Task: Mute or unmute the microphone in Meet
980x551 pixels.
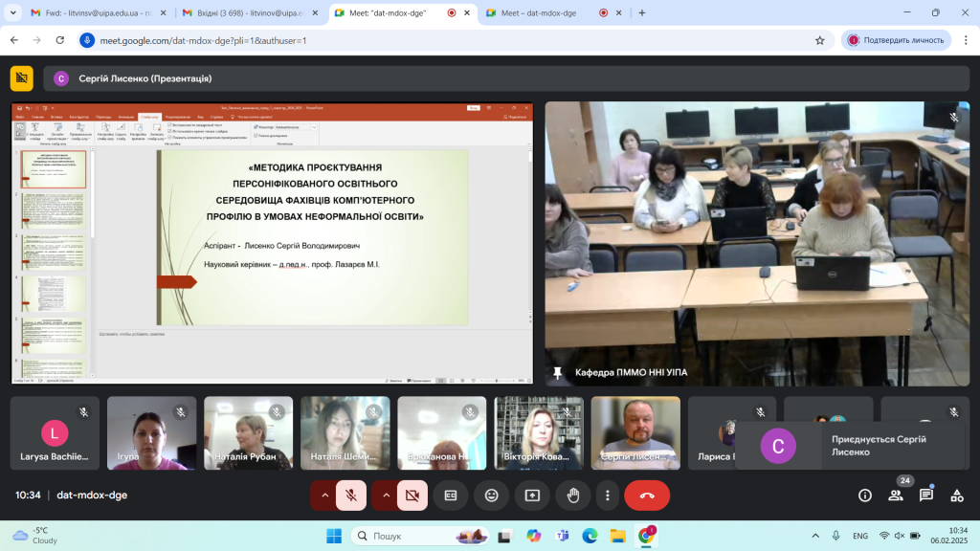Action: pyautogui.click(x=351, y=496)
